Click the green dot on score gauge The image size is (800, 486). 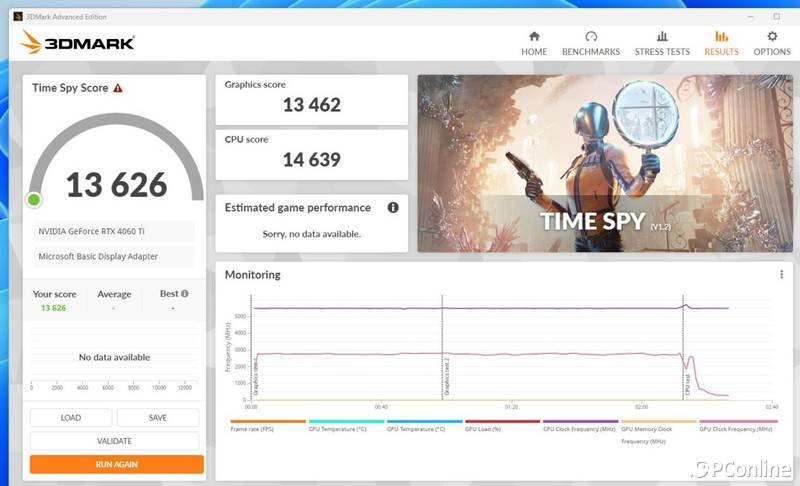click(x=34, y=200)
